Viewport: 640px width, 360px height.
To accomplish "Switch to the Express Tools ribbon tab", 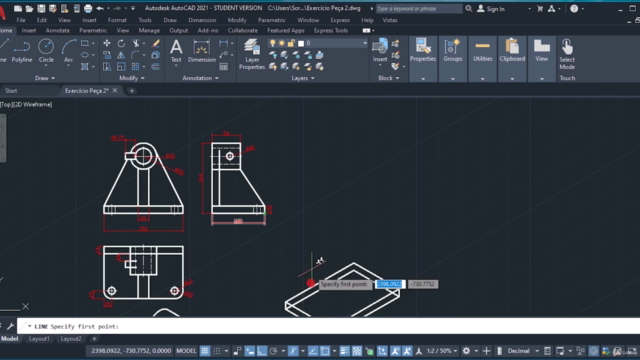I will (331, 31).
